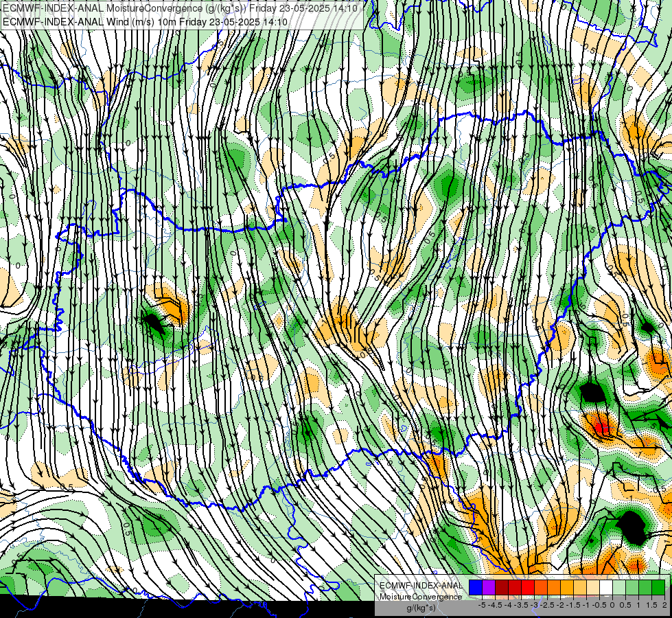Select the white swatch in the legend scale
672x618 pixels.
(x=606, y=588)
